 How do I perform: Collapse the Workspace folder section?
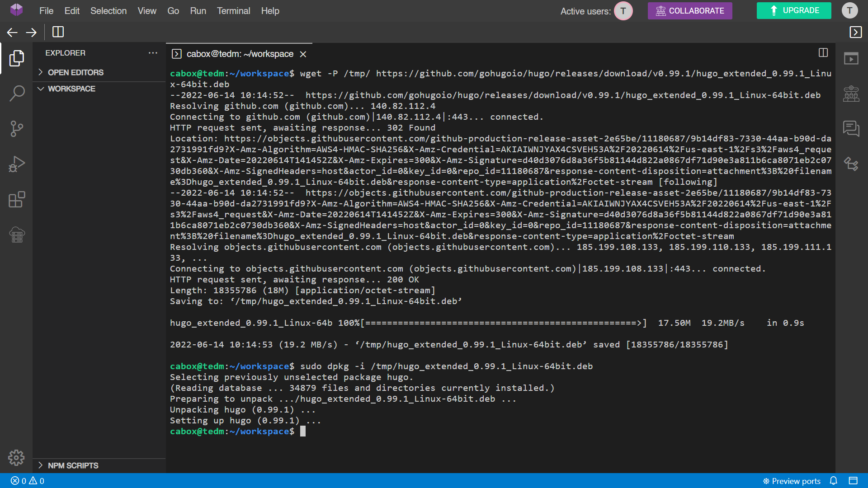[x=71, y=89]
